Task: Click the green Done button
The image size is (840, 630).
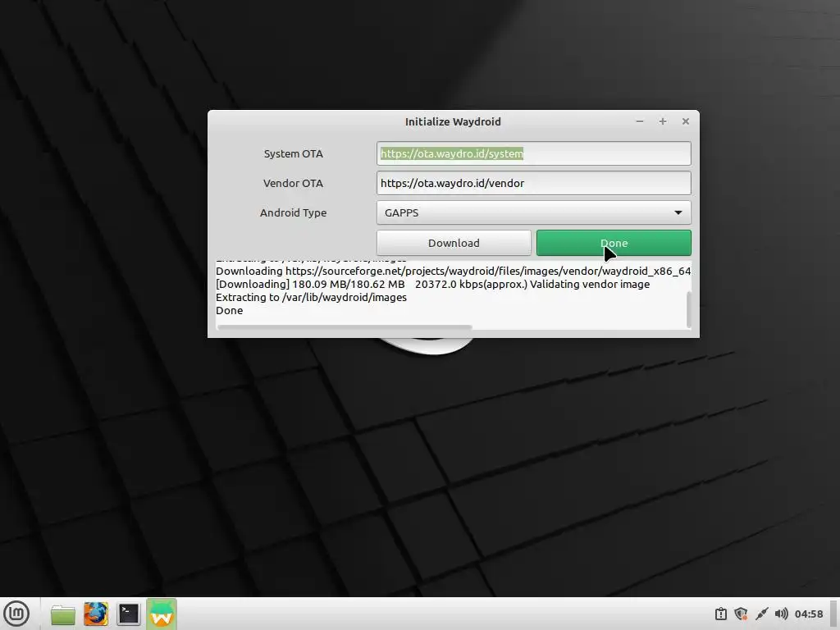Action: [614, 243]
